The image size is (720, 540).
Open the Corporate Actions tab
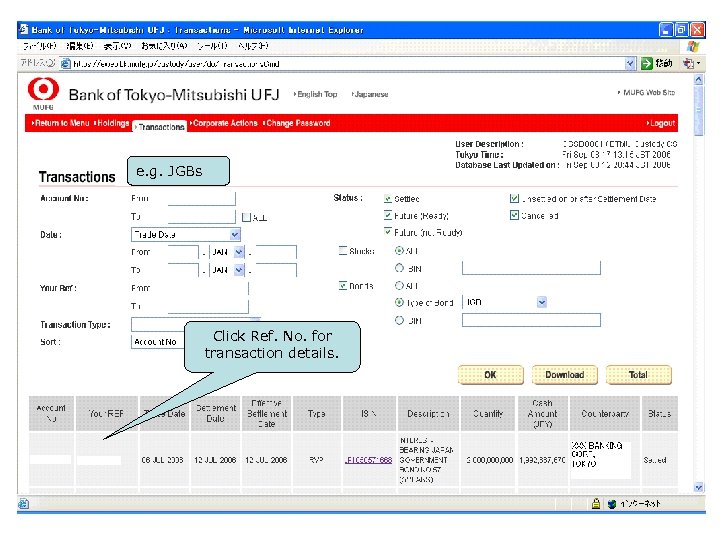[x=224, y=123]
